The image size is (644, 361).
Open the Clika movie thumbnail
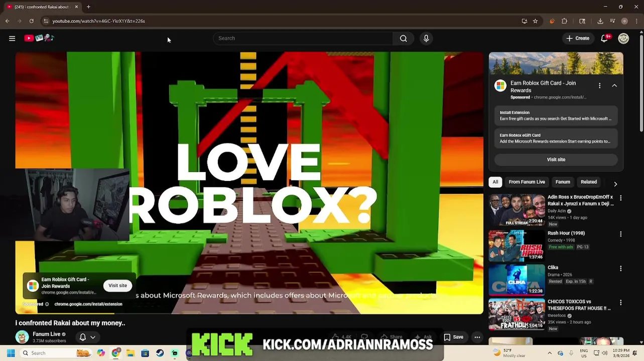[517, 280]
